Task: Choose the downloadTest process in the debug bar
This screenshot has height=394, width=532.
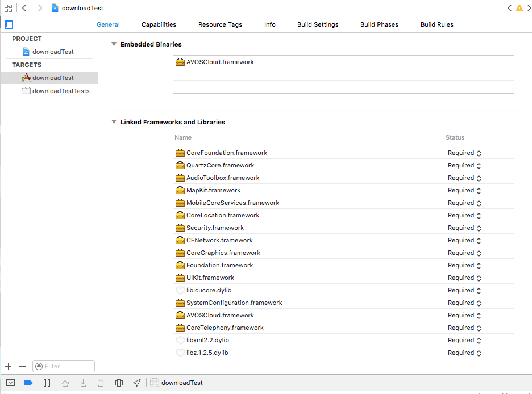Action: point(176,383)
